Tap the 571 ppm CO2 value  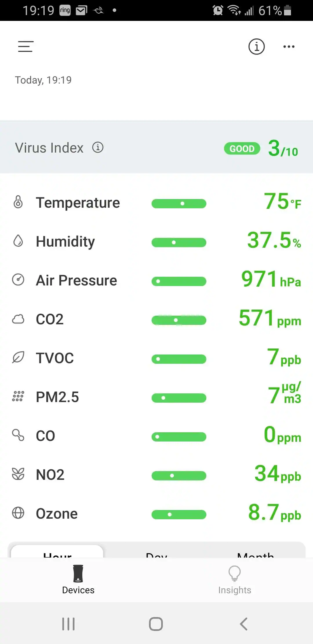tap(270, 319)
